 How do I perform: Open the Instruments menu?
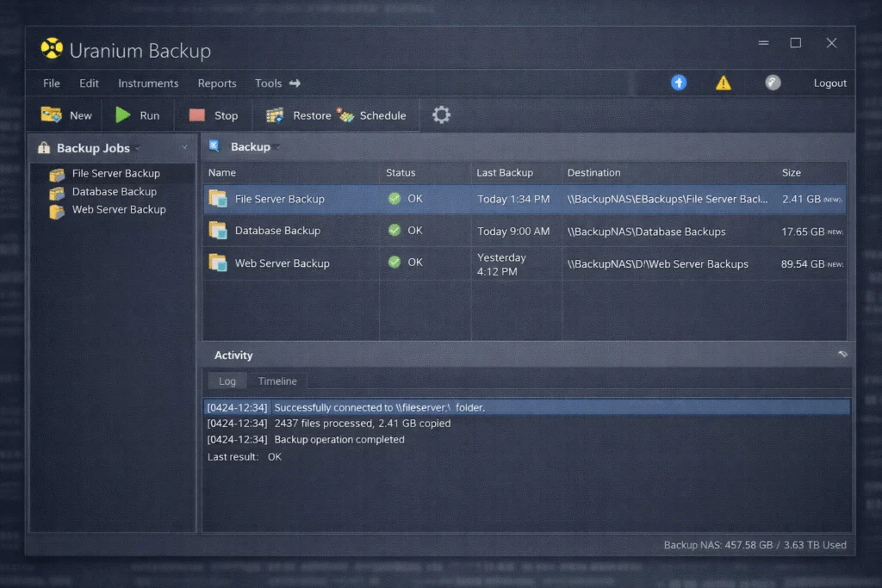148,83
